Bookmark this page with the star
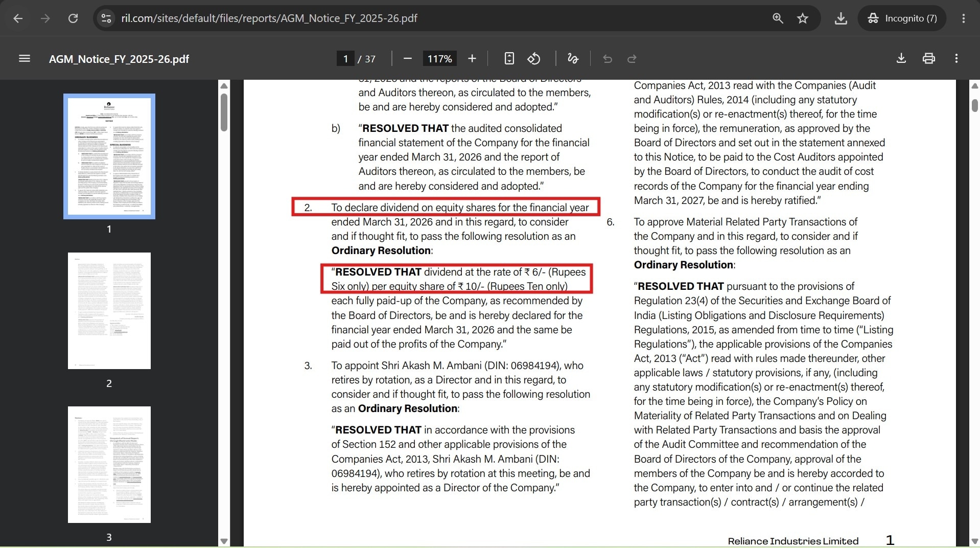 803,18
